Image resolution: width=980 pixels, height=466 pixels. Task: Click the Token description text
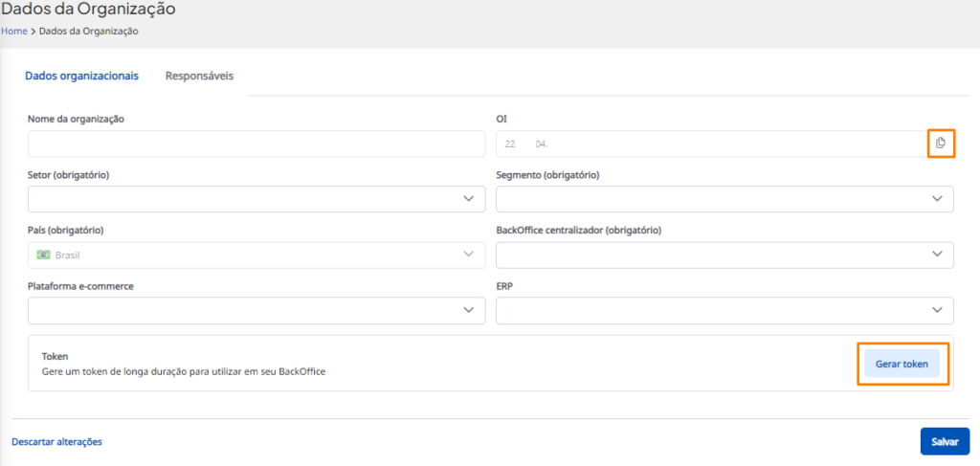click(x=184, y=371)
